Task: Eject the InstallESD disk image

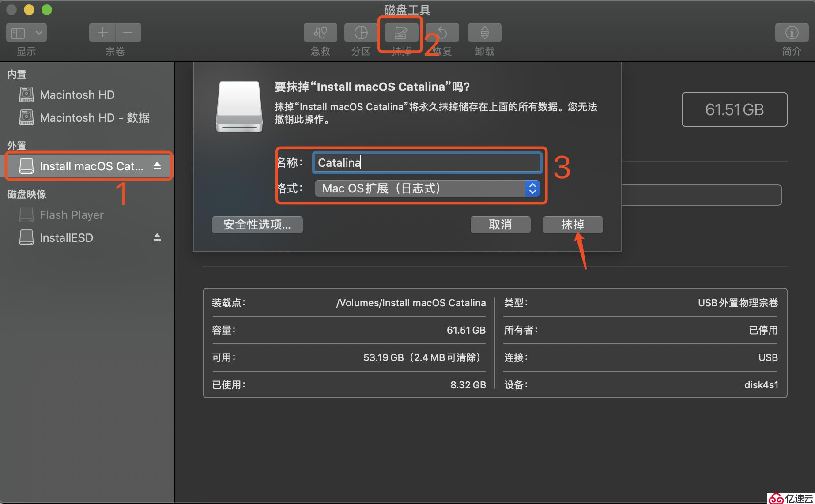Action: (x=157, y=237)
